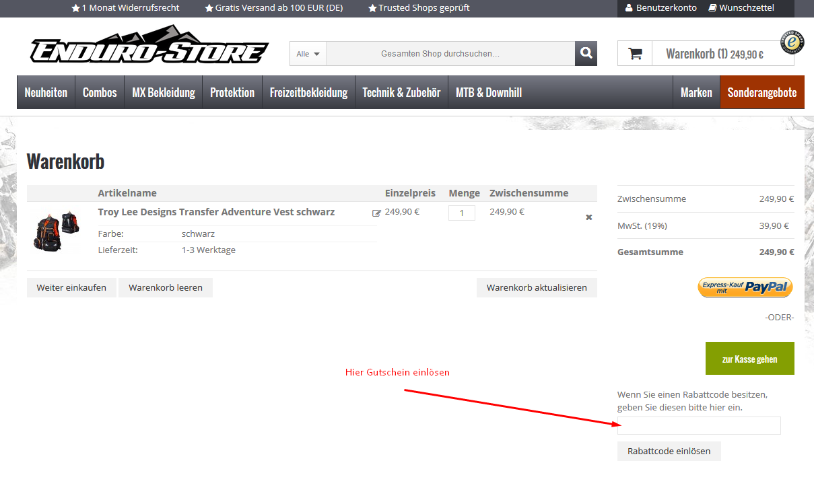Proceed with zur Kasse gehen
This screenshot has height=504, width=814.
(749, 359)
